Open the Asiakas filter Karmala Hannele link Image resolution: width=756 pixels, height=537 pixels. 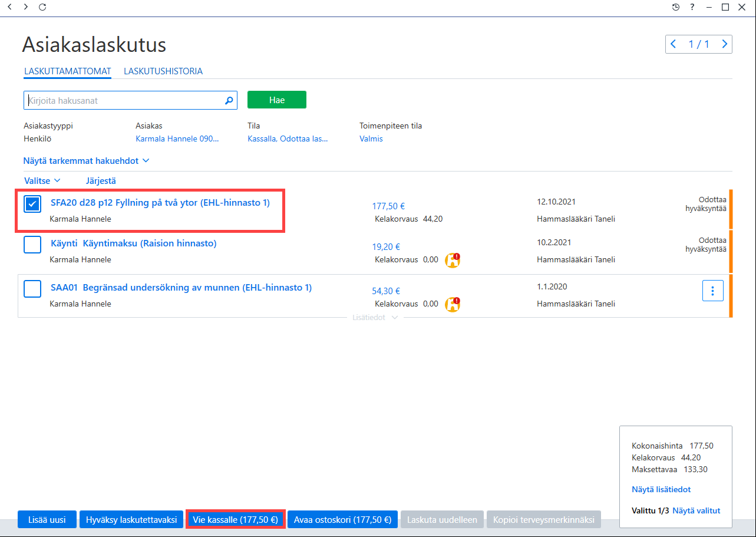(177, 139)
